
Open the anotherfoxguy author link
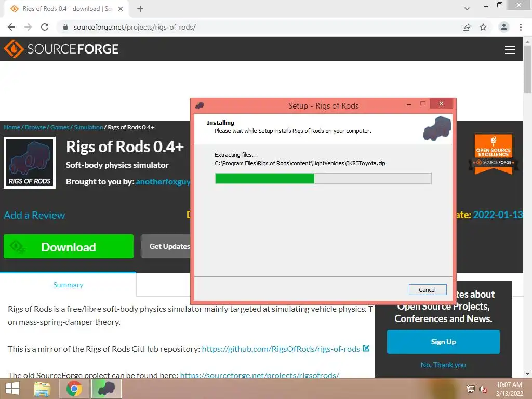[163, 182]
